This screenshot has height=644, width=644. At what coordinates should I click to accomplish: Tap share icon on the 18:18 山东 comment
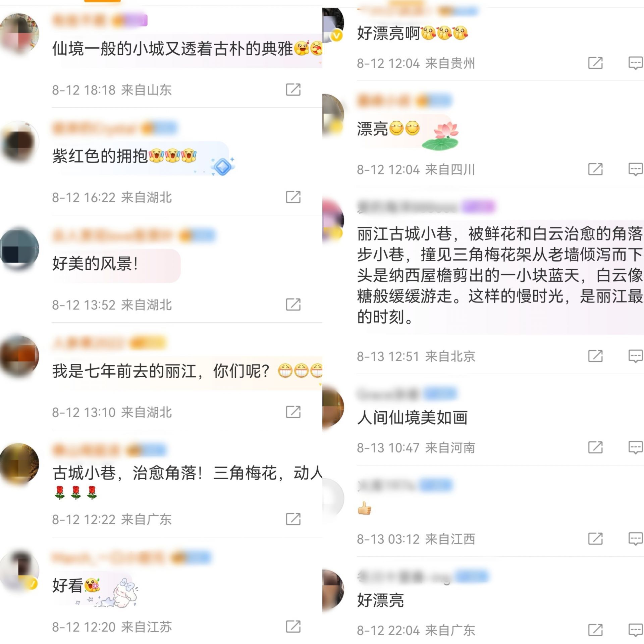(293, 90)
